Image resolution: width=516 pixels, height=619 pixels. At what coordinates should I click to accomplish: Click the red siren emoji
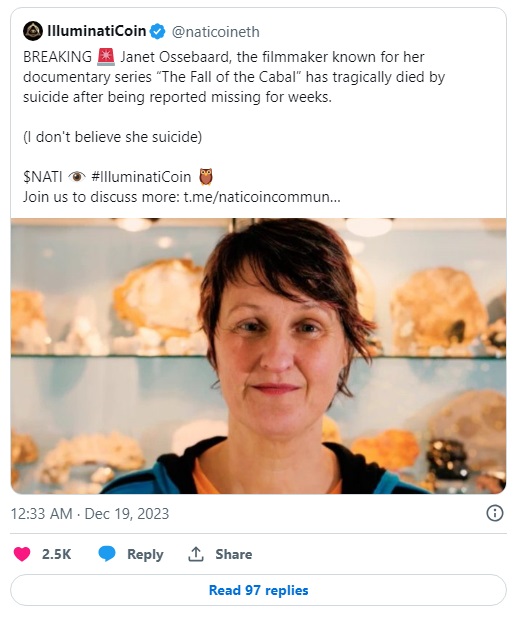click(106, 57)
